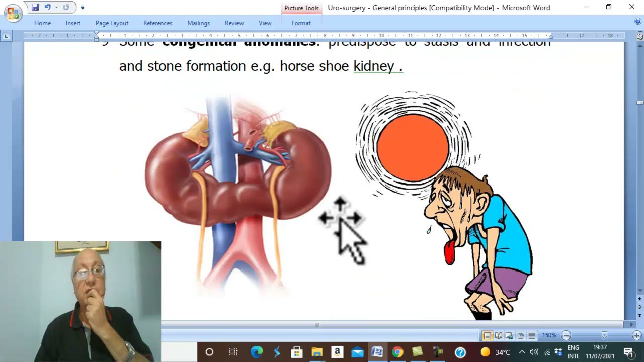Zoom in with the plus button

coord(636,335)
